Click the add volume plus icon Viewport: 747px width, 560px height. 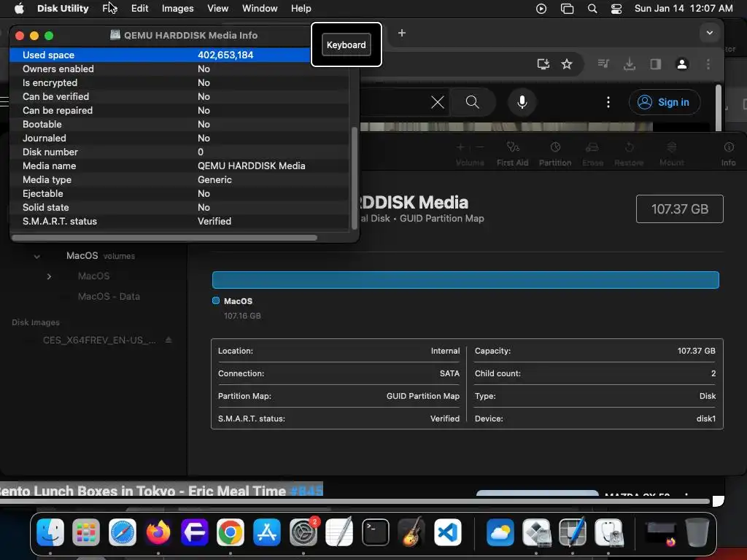(x=460, y=147)
